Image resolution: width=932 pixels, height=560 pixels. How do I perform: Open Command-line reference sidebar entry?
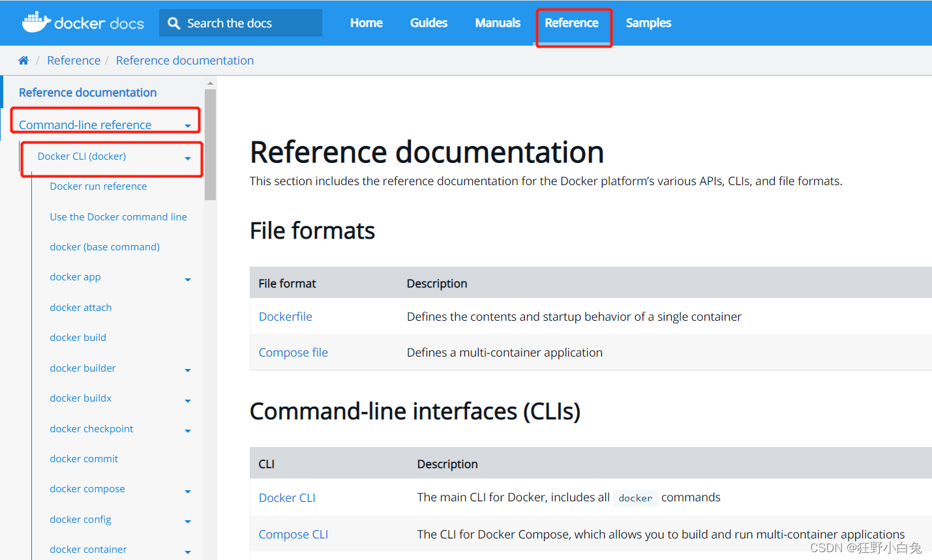point(85,125)
